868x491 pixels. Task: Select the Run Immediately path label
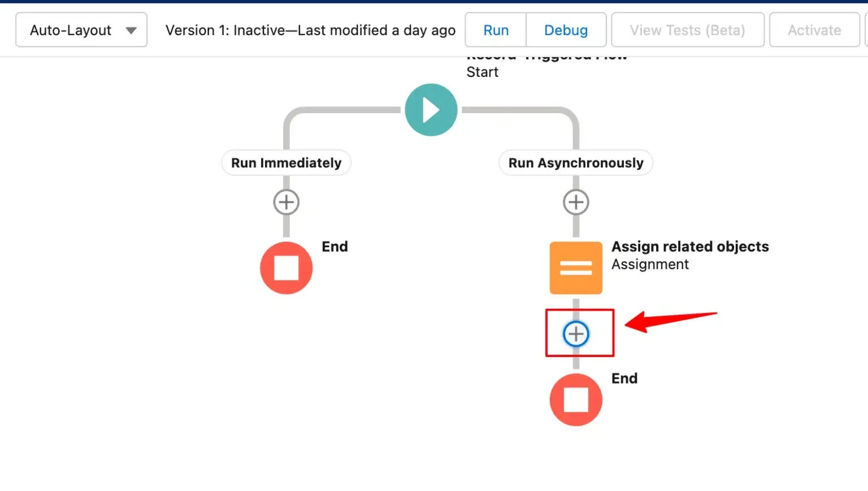287,163
